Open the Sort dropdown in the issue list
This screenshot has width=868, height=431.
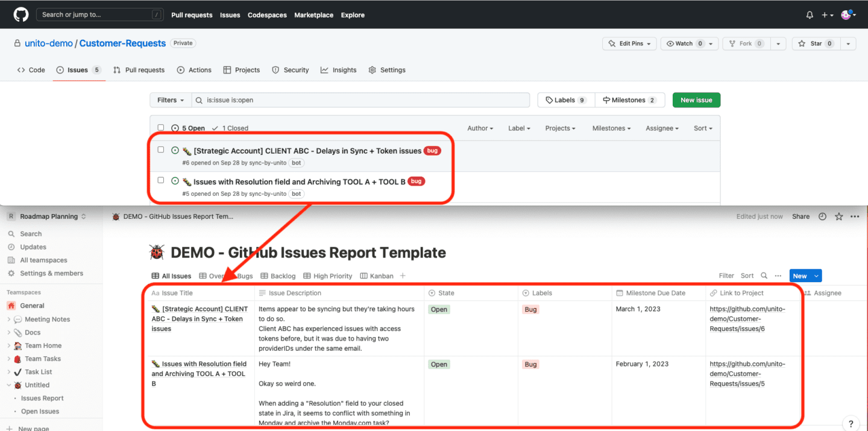tap(702, 128)
